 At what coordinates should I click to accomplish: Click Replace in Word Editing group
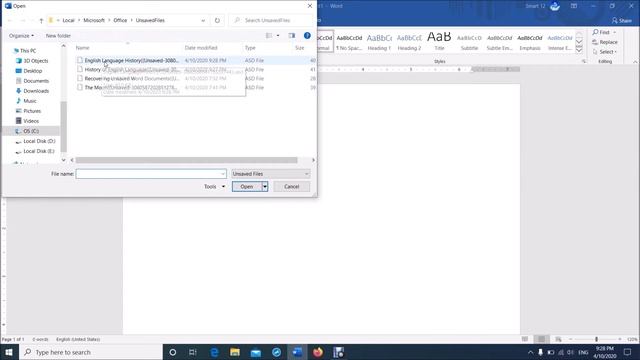coord(605,42)
